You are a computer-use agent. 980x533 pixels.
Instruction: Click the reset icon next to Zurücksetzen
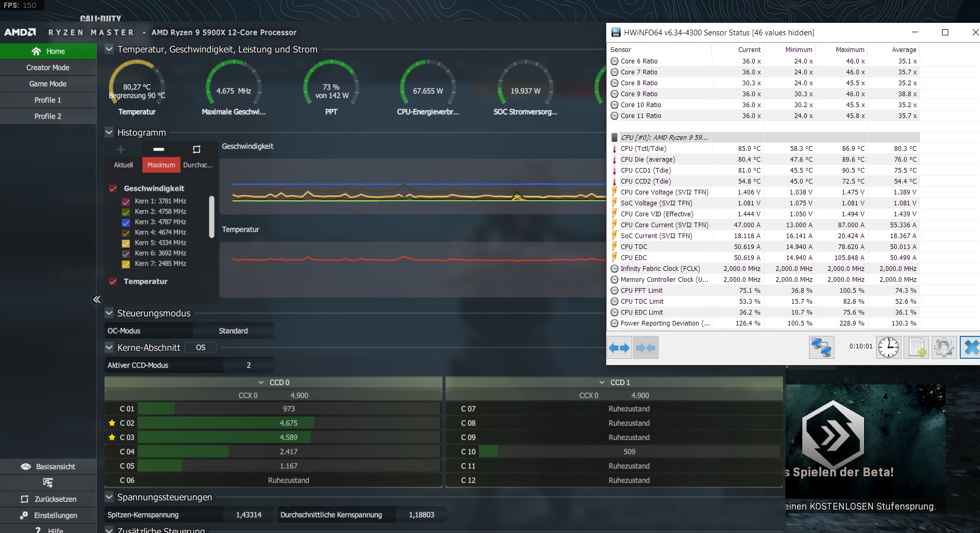24,499
